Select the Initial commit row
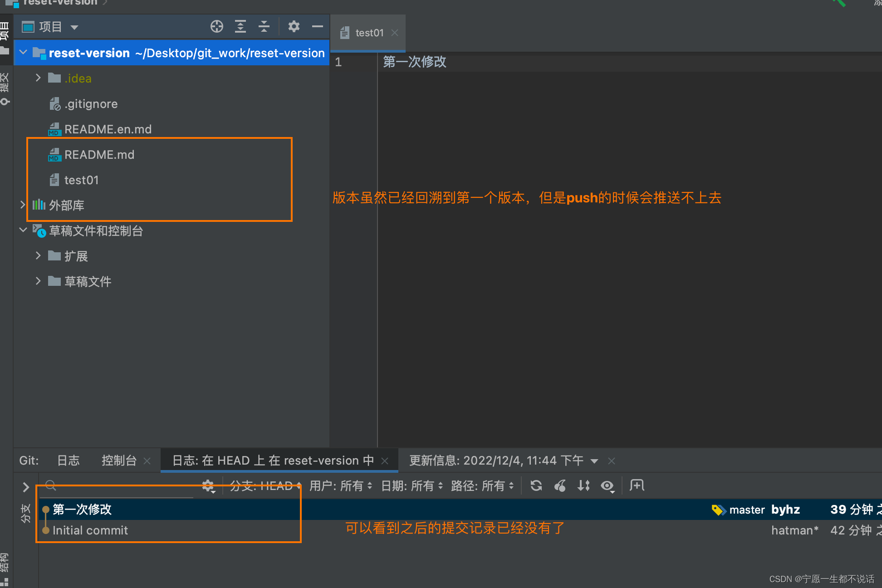 click(460, 530)
